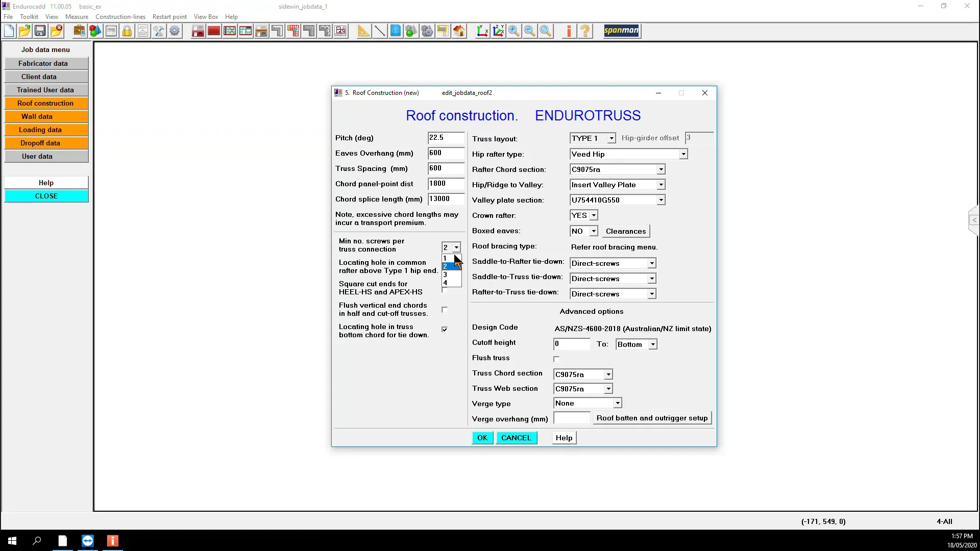
Task: Click the zoom in magnifier icon
Action: (514, 31)
